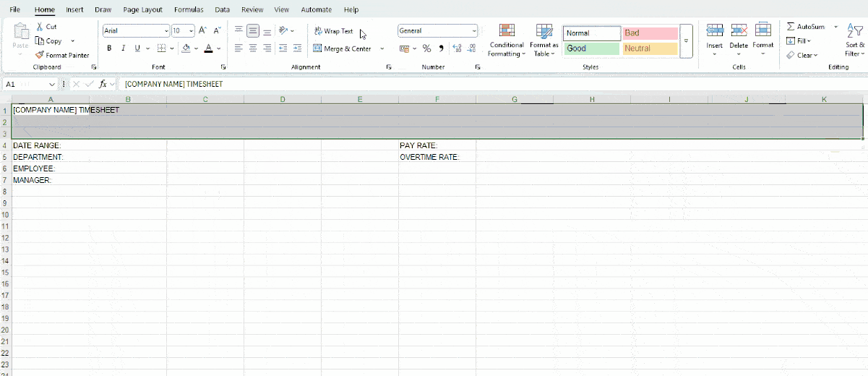Click the Increase Decimal icon
The width and height of the screenshot is (868, 376).
(x=457, y=48)
